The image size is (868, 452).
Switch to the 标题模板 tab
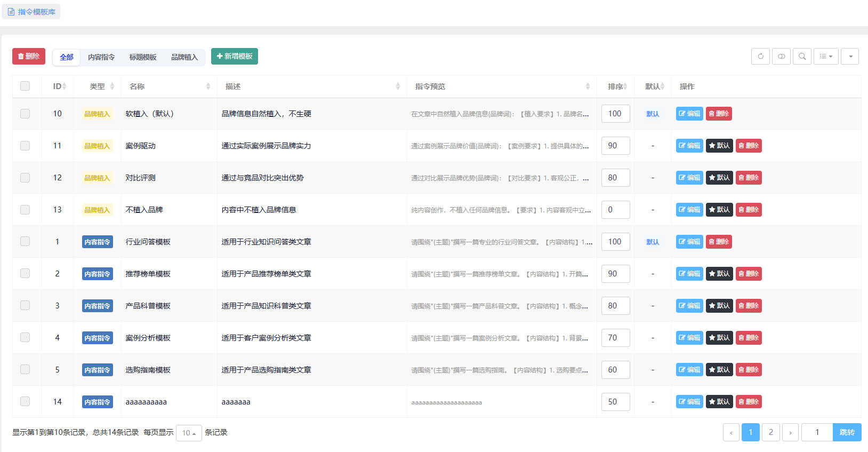point(143,57)
